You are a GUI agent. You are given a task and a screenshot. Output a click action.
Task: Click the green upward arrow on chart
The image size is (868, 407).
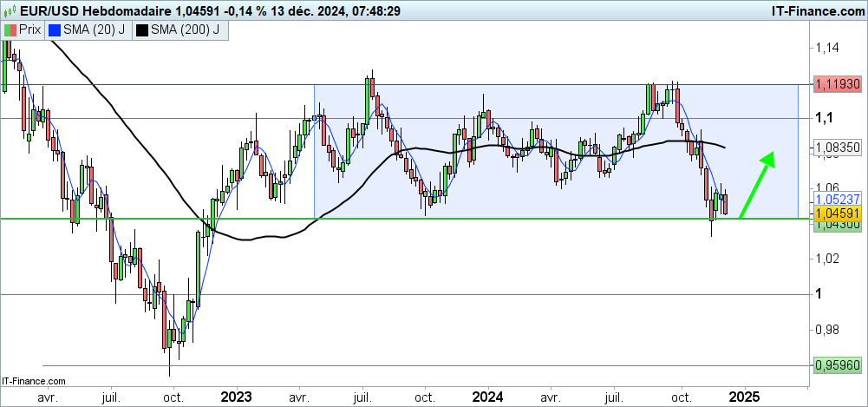click(x=756, y=184)
